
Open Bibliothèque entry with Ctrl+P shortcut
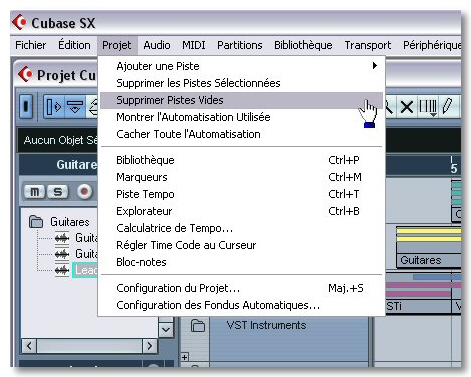[x=241, y=160]
